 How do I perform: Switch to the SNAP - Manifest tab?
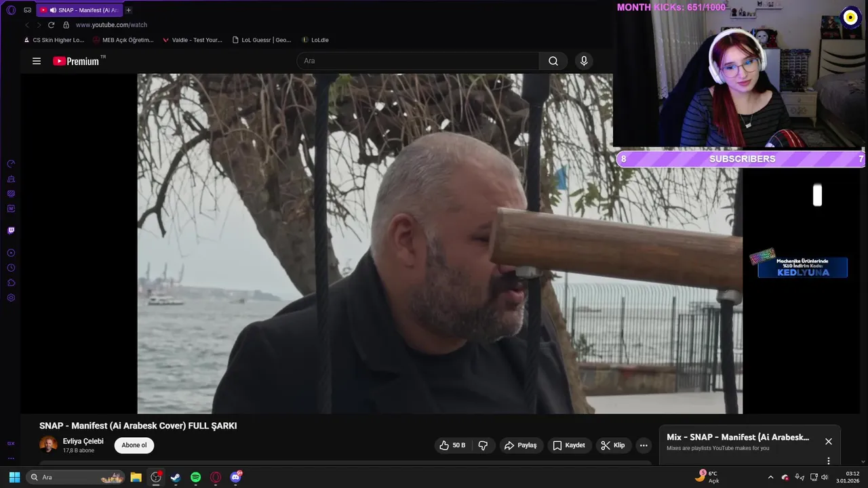[79, 10]
